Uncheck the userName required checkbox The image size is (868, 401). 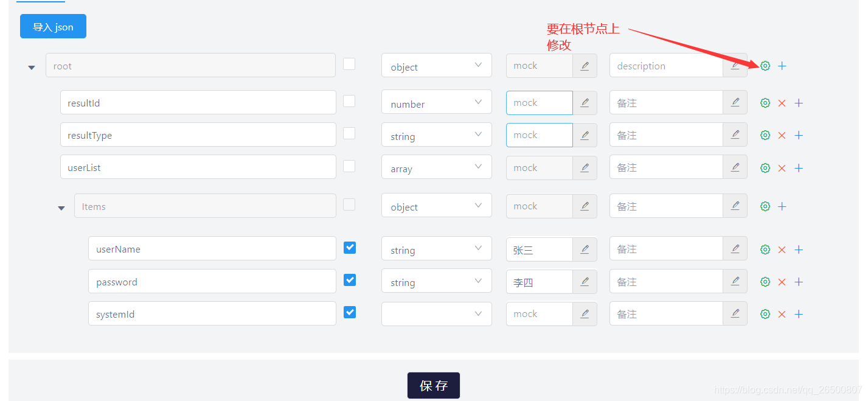pyautogui.click(x=350, y=248)
